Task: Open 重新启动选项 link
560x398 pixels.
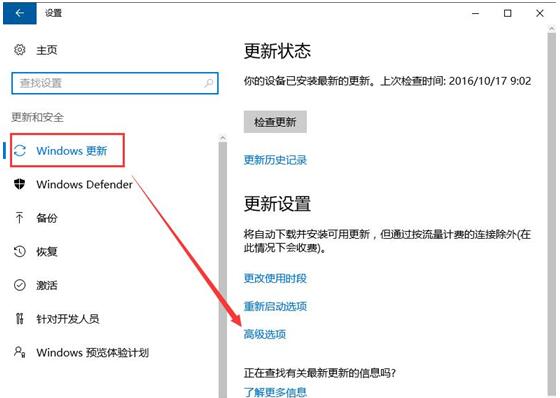Action: pos(275,306)
